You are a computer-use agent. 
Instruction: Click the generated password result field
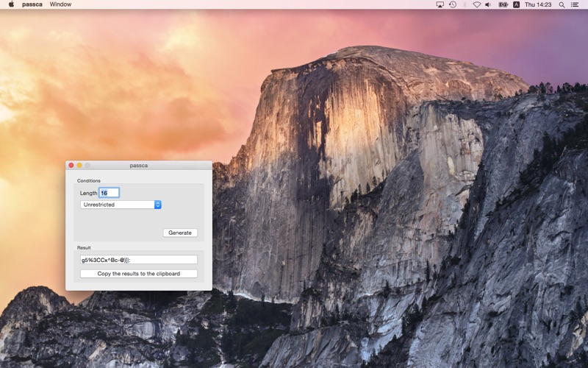pyautogui.click(x=139, y=260)
